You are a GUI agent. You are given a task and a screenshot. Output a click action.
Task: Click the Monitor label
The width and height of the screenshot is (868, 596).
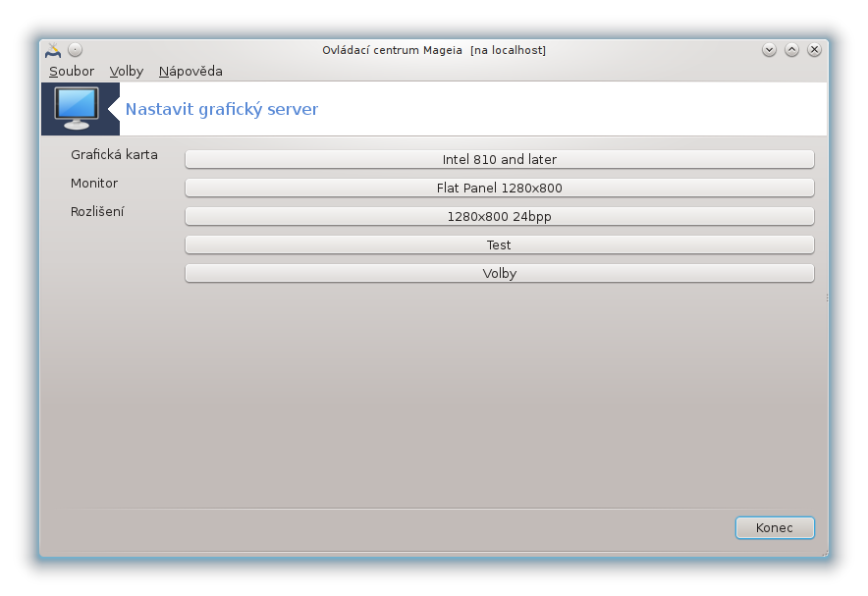point(94,184)
